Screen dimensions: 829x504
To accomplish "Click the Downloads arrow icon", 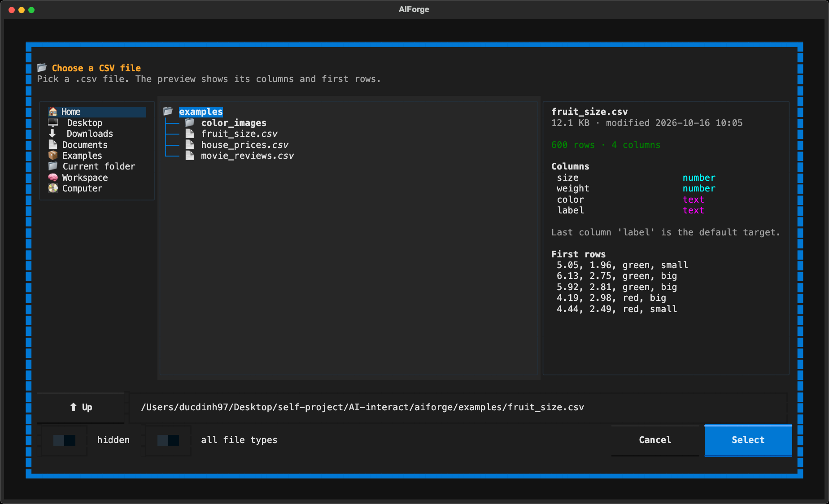I will click(52, 134).
